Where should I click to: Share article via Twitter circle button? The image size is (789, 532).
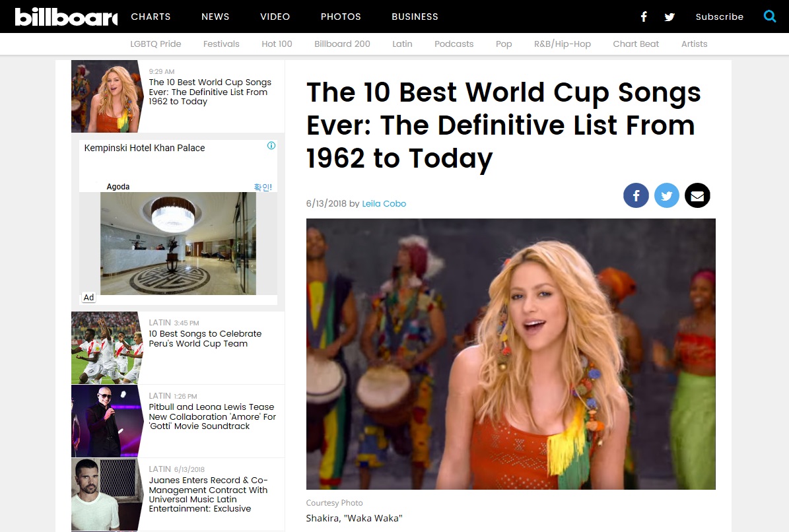coord(666,195)
